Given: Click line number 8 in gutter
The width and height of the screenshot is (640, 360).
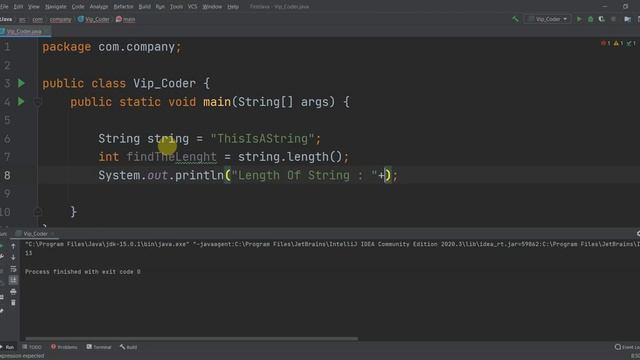Looking at the screenshot, I should 7,176.
